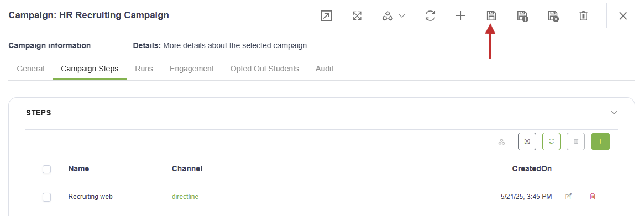Open the workflow actions dropdown arrow
The height and width of the screenshot is (216, 644).
pos(402,16)
